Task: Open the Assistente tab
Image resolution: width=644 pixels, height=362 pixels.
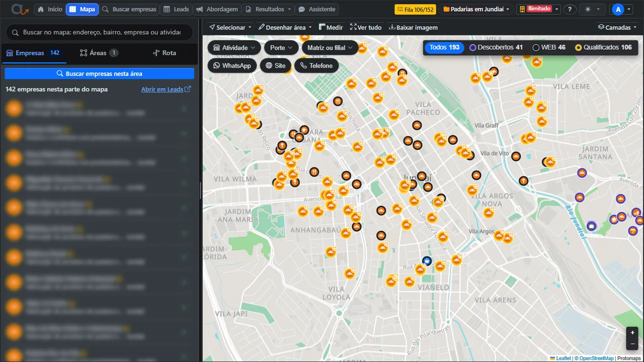Action: [x=316, y=9]
